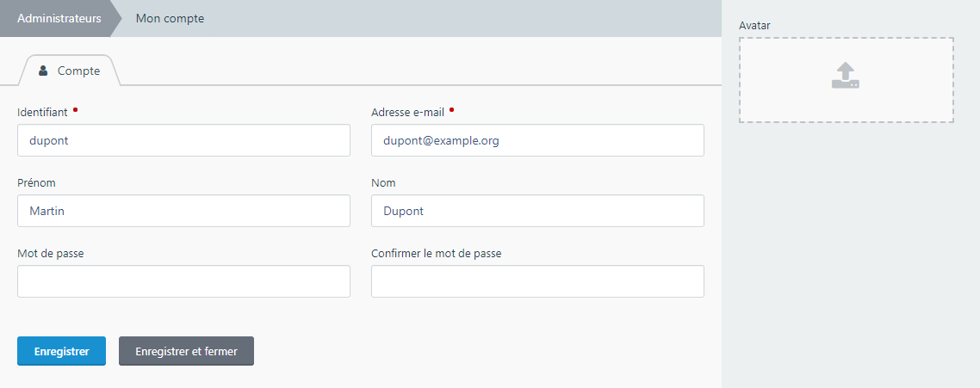The width and height of the screenshot is (980, 388).
Task: Click the Nom field showing Dupont
Action: (x=537, y=211)
